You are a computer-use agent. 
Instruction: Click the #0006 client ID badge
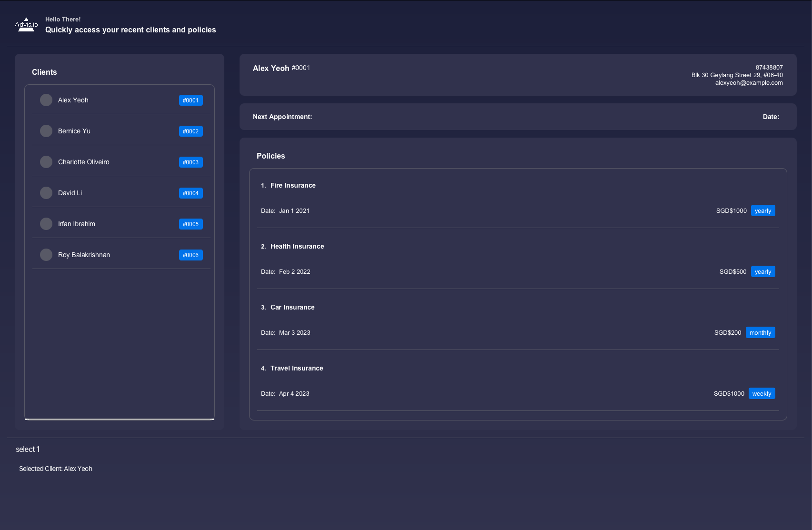(x=191, y=255)
